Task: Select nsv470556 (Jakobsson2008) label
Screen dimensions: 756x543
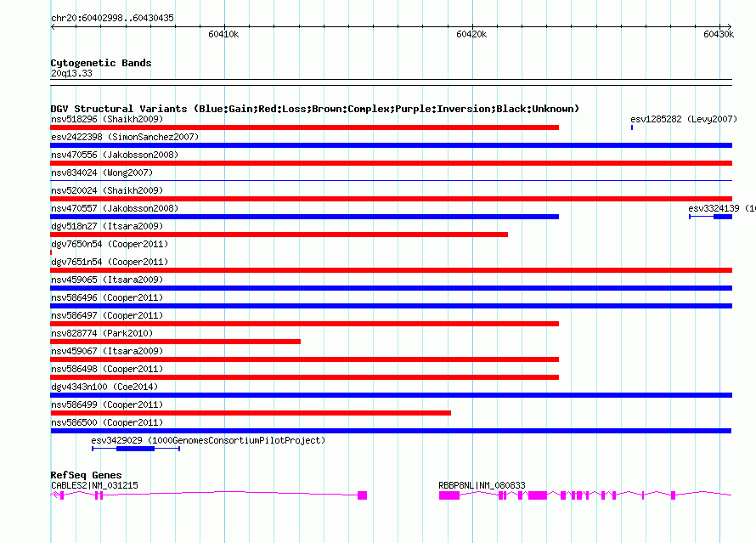Action: pyautogui.click(x=115, y=155)
